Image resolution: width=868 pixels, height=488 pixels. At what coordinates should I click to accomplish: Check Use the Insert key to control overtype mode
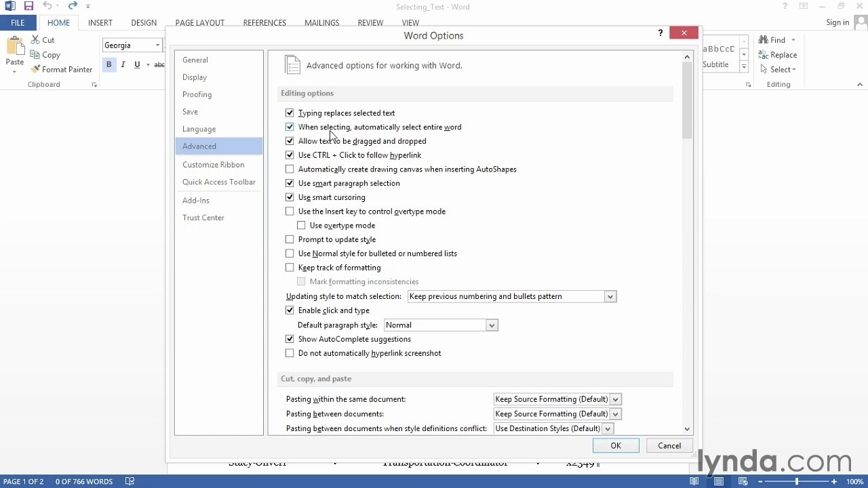click(x=290, y=211)
